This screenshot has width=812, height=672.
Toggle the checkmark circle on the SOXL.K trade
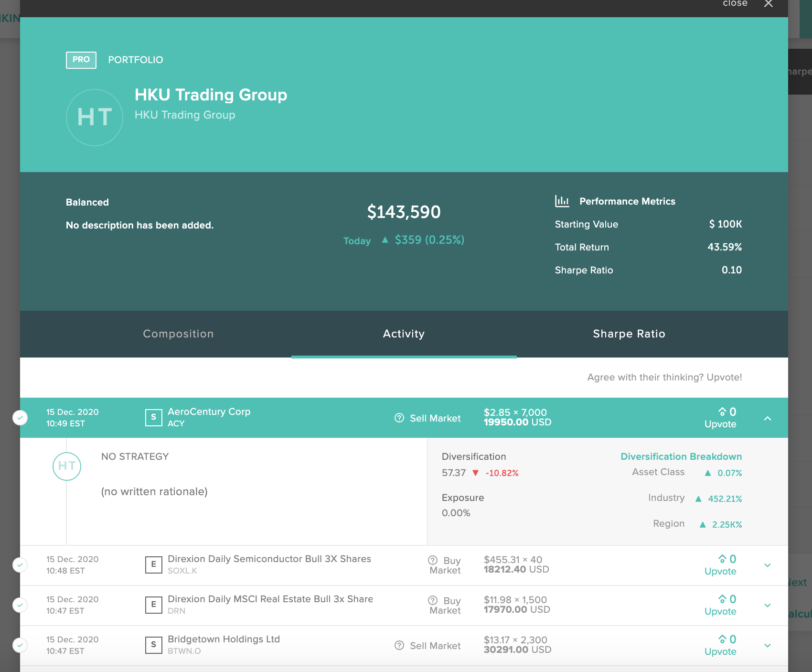click(x=20, y=565)
